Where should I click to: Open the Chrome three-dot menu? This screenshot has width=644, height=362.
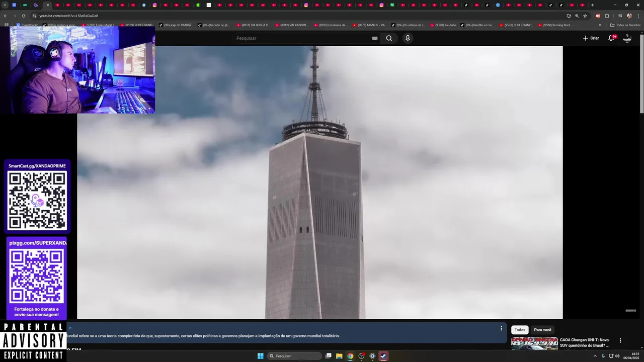point(638,16)
